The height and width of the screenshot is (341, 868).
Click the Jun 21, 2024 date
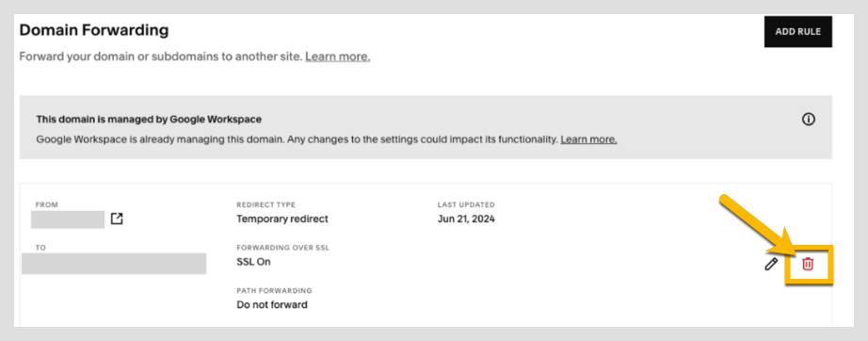[466, 219]
